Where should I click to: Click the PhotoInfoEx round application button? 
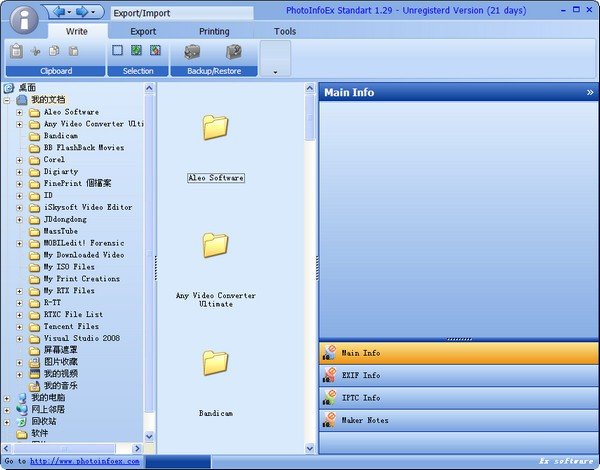(22, 19)
